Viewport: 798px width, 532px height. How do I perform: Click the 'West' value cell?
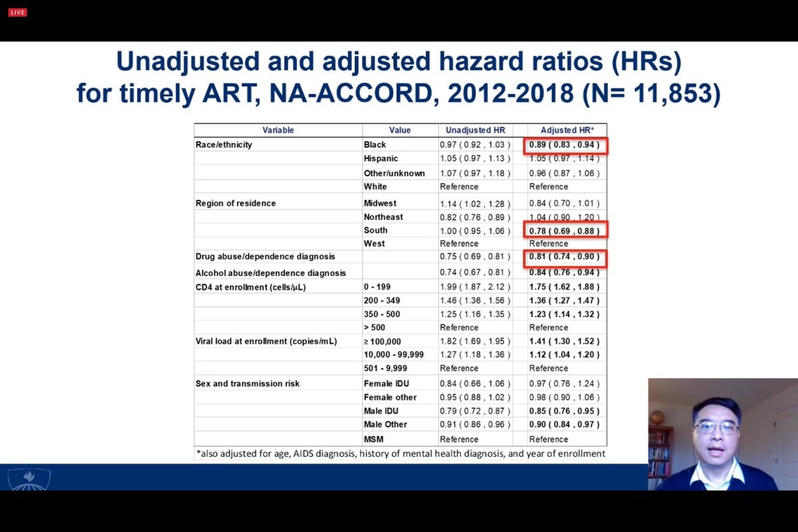point(374,243)
